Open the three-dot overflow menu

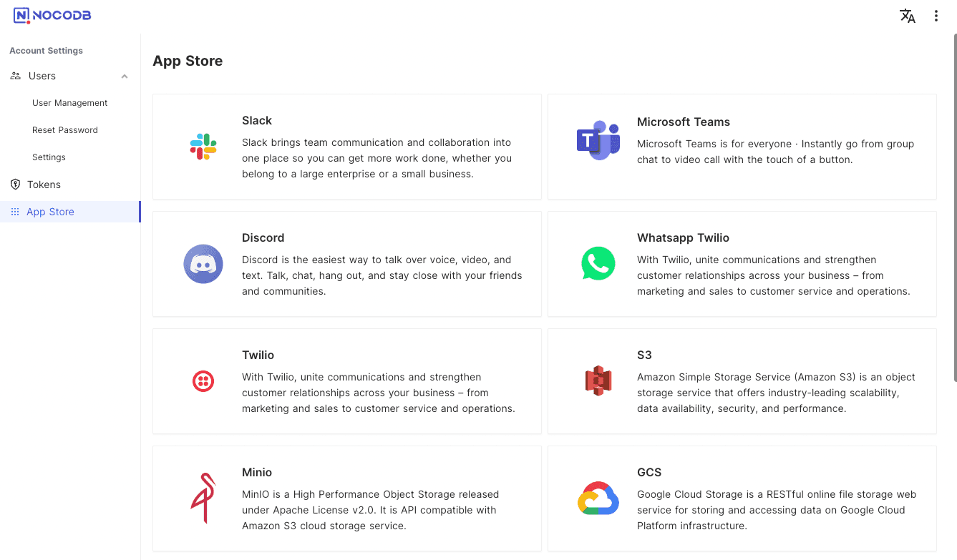point(936,15)
